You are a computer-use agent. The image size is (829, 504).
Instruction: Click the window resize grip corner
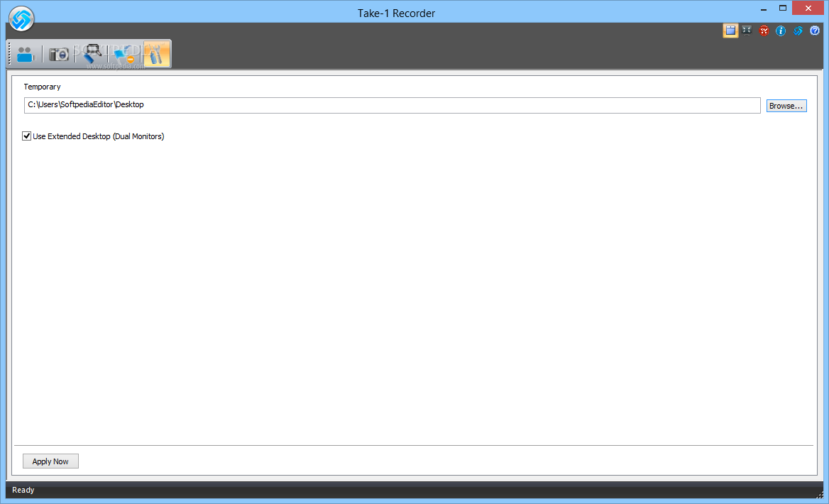click(x=820, y=495)
